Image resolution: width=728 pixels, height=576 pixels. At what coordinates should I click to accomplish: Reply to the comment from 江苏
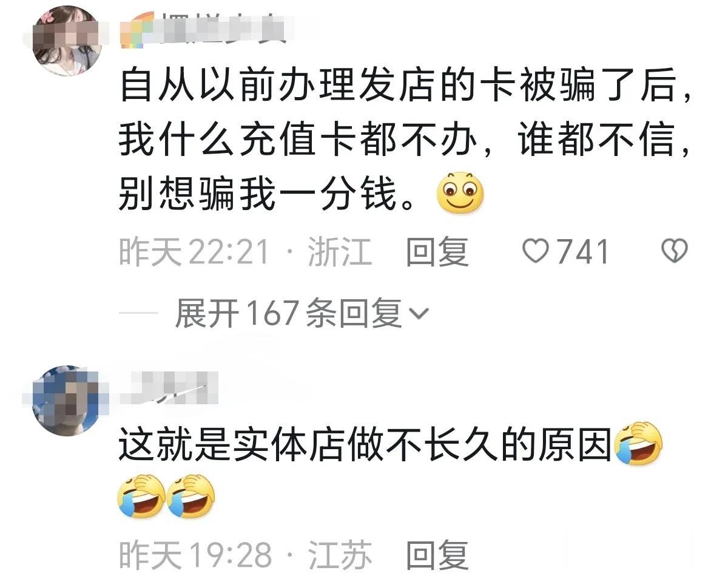pos(437,555)
